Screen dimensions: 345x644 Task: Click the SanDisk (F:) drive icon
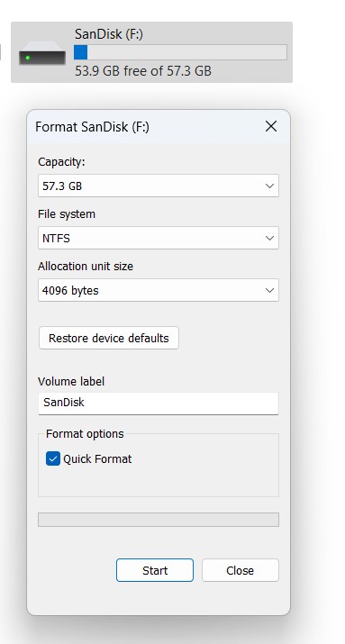click(x=42, y=53)
